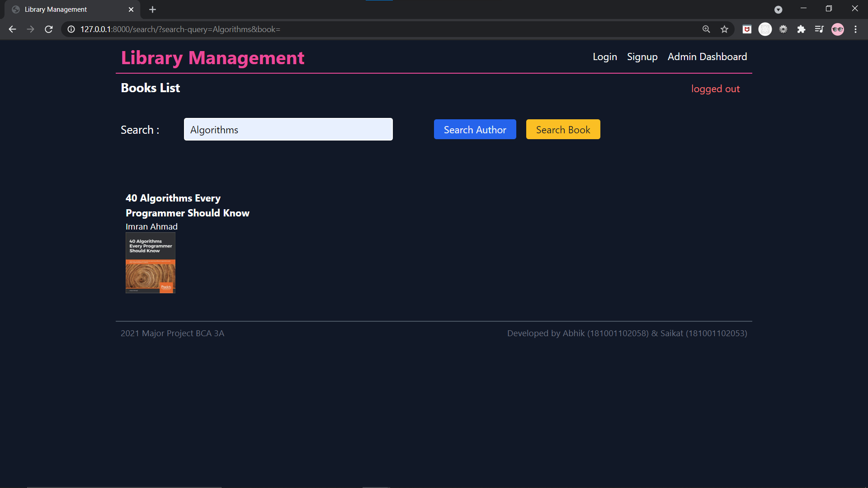
Task: Close the Library Management tab
Action: [x=131, y=9]
